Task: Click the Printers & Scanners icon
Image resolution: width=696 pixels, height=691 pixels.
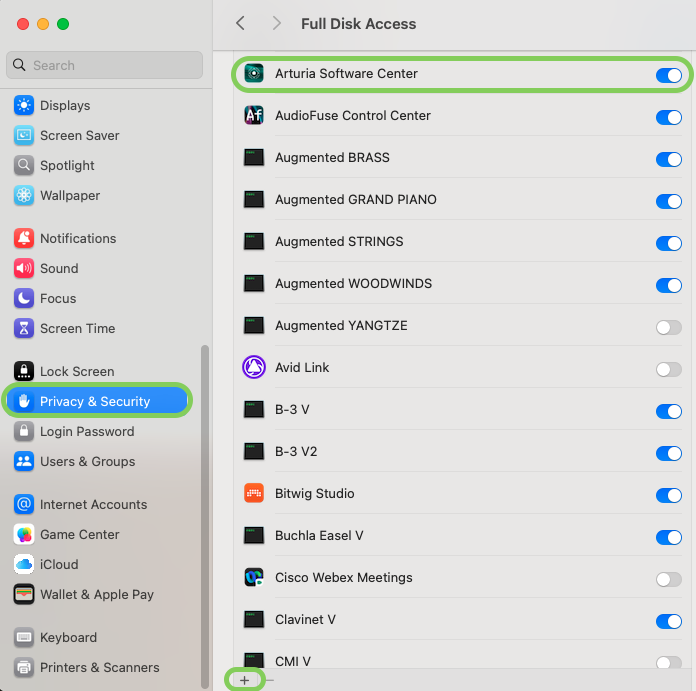Action: tap(24, 667)
